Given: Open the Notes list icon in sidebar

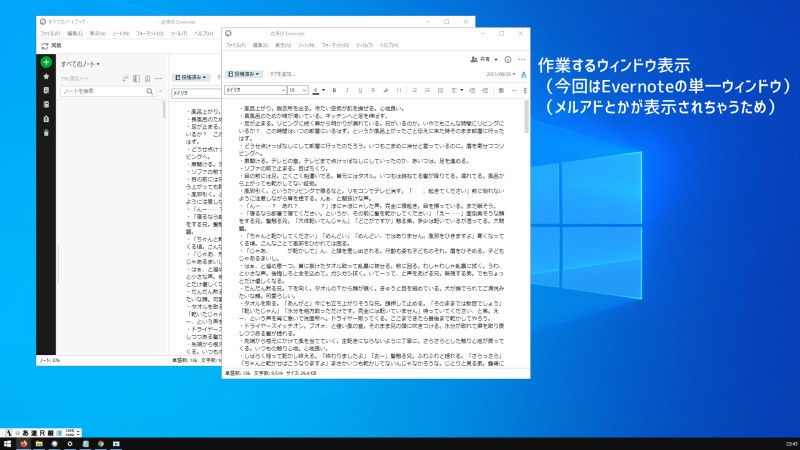Looking at the screenshot, I should [x=46, y=90].
